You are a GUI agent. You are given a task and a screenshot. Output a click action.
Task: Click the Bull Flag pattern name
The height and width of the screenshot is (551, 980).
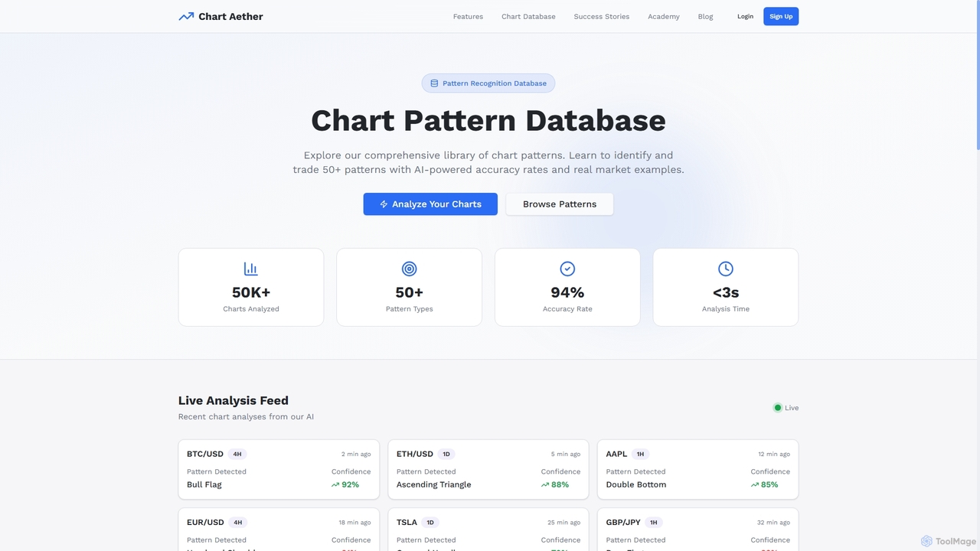204,484
